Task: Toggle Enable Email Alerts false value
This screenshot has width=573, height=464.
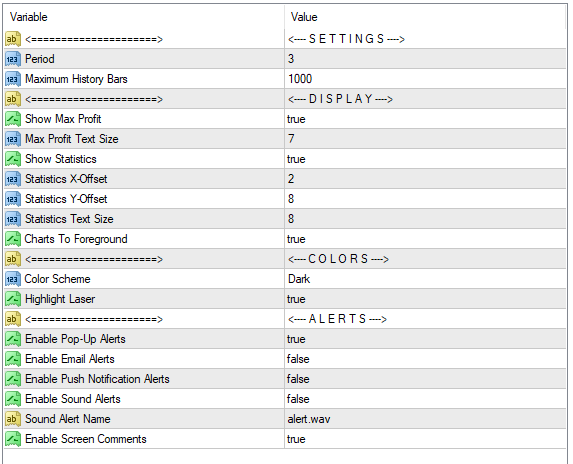Action: click(425, 359)
